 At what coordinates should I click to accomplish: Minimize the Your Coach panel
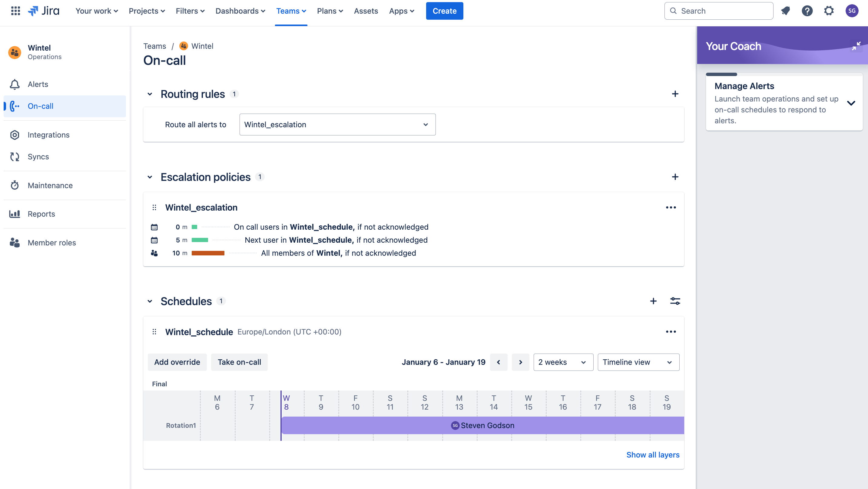856,46
